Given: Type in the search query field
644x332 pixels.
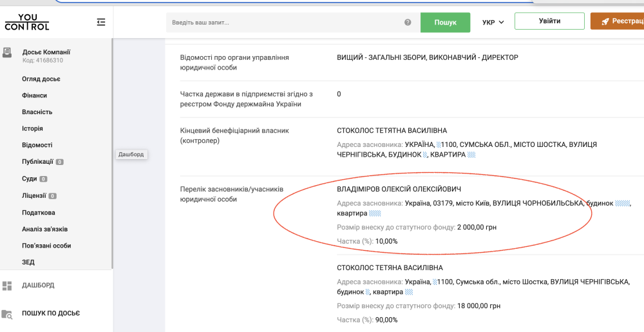Looking at the screenshot, I should tap(283, 23).
